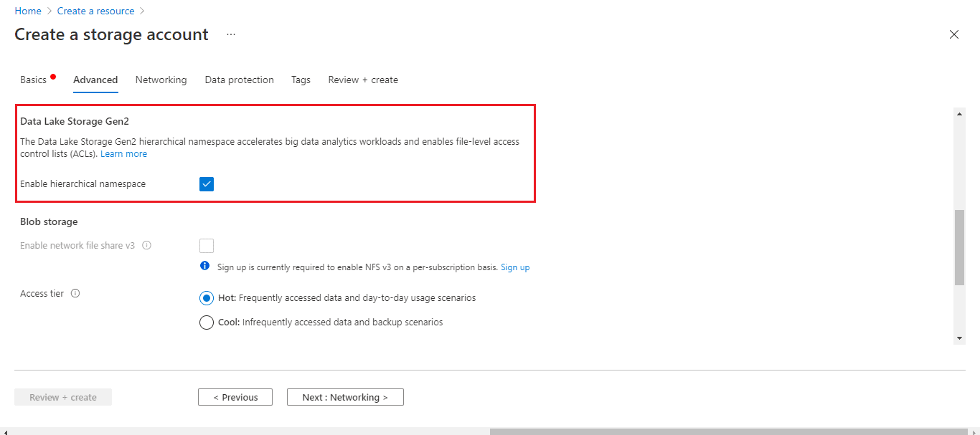980x435 pixels.
Task: Click the Create a storage account title
Action: pyautogui.click(x=112, y=34)
